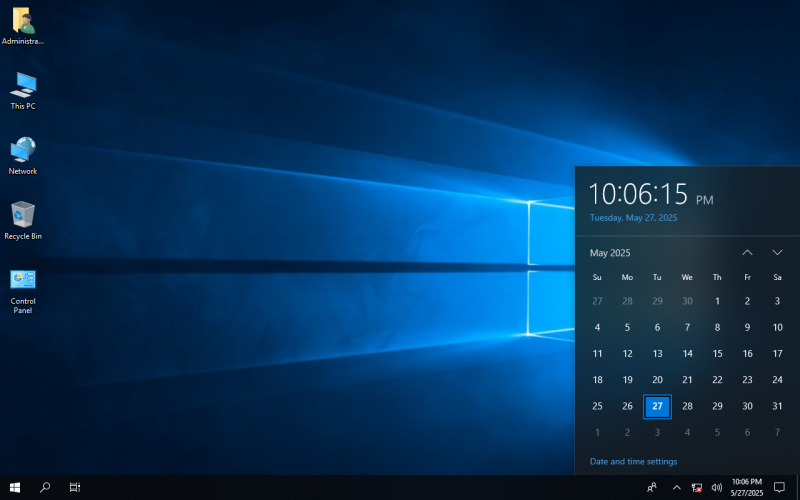
Task: Open Task View from the taskbar
Action: coord(75,487)
